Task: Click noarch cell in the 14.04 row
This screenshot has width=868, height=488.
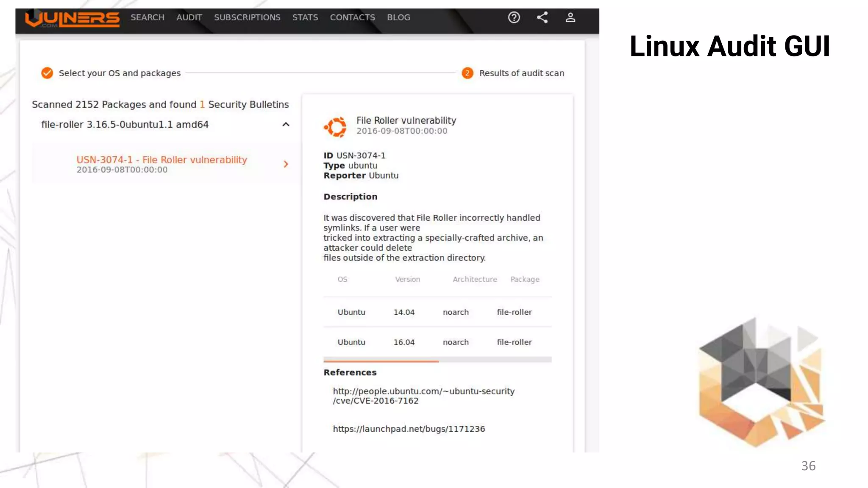Action: tap(456, 312)
